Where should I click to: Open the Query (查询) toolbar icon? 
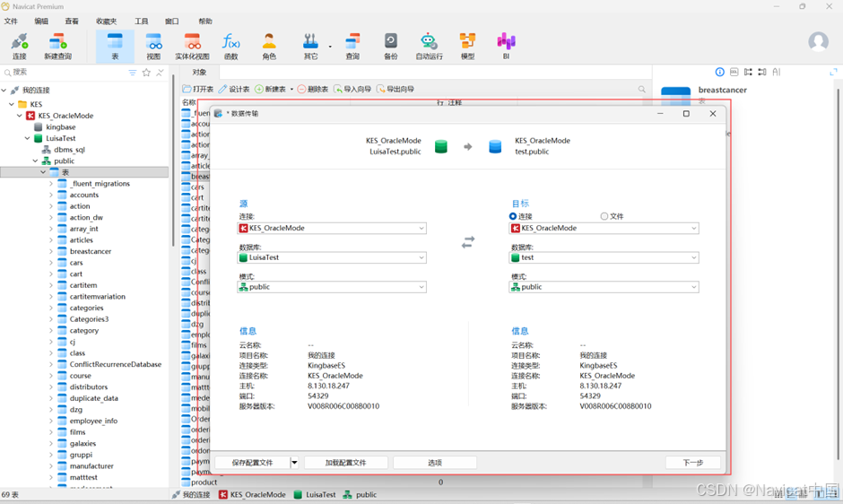(x=352, y=47)
